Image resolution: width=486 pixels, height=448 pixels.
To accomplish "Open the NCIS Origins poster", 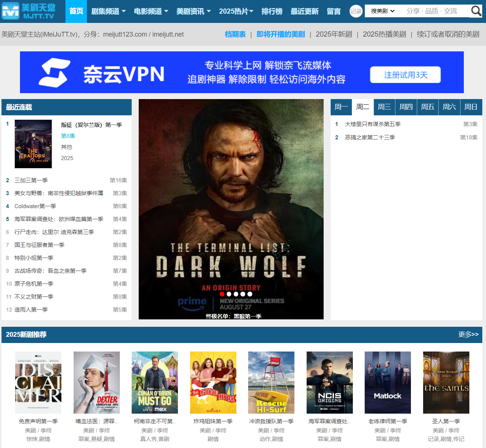I will pyautogui.click(x=330, y=383).
